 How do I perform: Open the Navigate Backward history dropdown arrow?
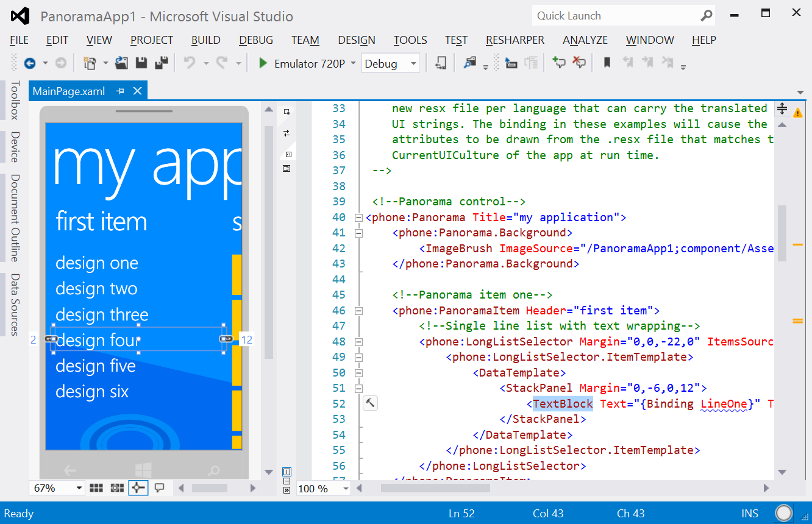coord(45,63)
